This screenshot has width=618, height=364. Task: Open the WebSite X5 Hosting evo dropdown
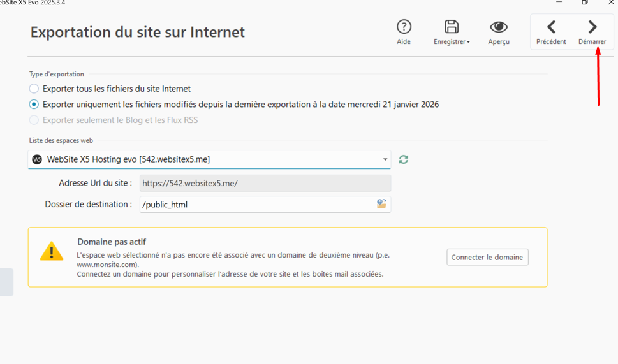tap(385, 159)
